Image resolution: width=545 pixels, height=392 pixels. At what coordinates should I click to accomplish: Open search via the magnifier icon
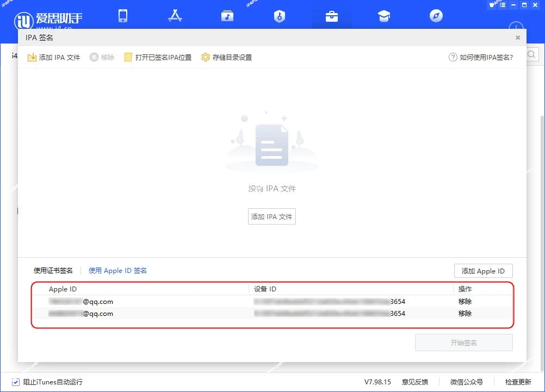click(531, 54)
